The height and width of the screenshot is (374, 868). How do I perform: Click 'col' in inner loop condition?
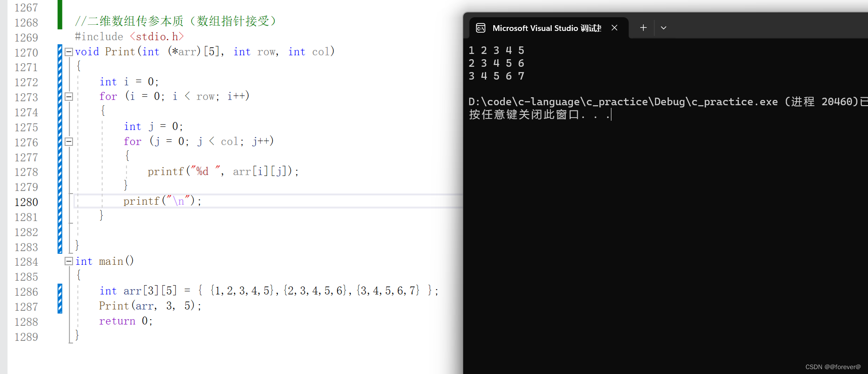point(230,142)
